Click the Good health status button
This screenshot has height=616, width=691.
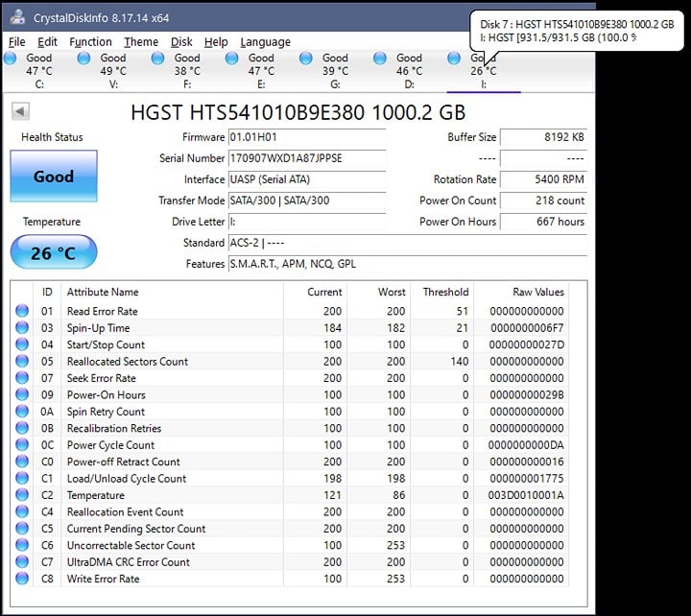coord(54,177)
